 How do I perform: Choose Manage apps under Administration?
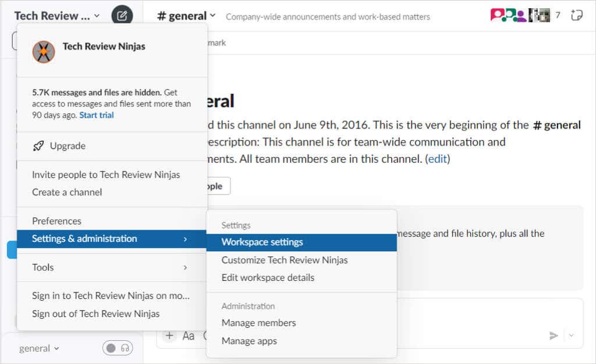249,341
